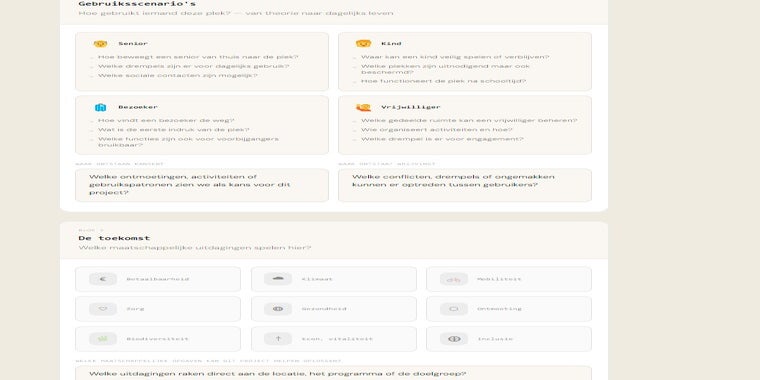
Task: Toggle the Ontmoeting challenge card
Action: pos(509,309)
